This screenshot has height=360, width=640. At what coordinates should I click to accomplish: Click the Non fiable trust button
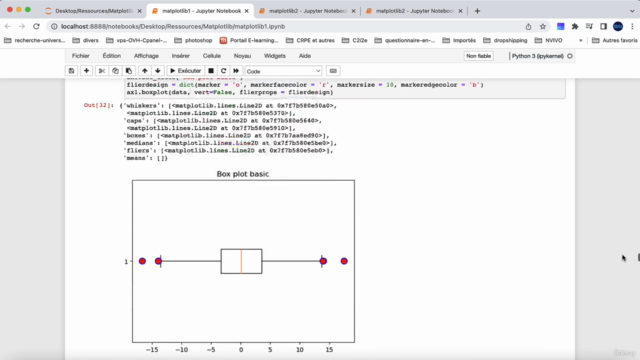[478, 56]
